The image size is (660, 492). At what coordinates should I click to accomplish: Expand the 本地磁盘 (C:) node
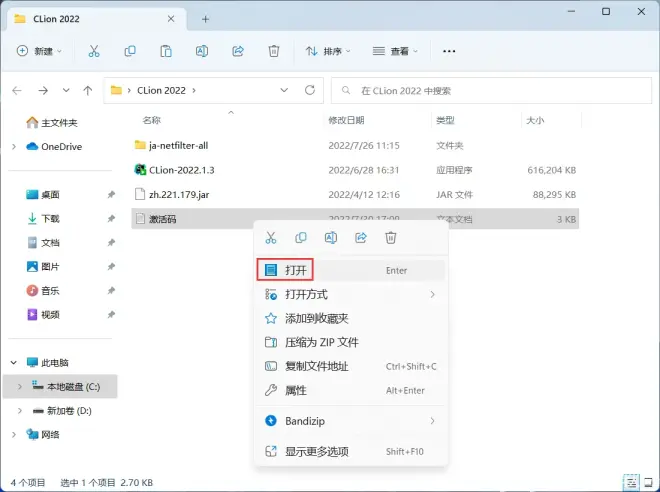tap(19, 386)
